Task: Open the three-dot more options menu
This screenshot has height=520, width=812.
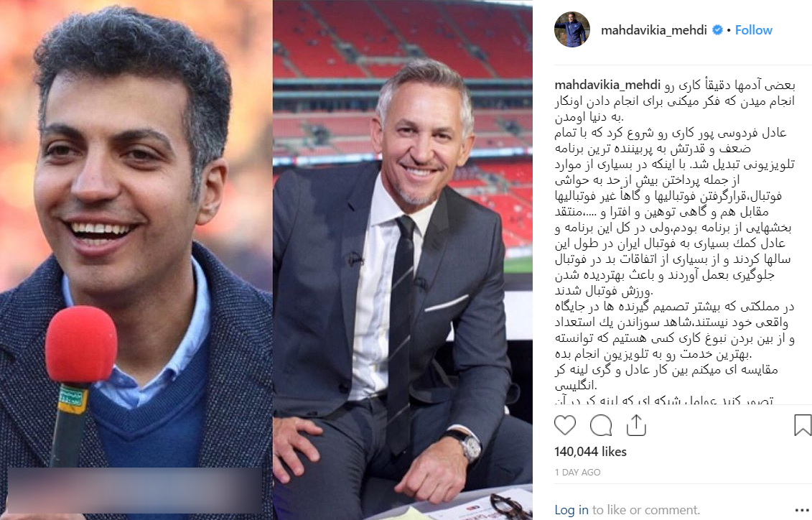Action: [802, 510]
